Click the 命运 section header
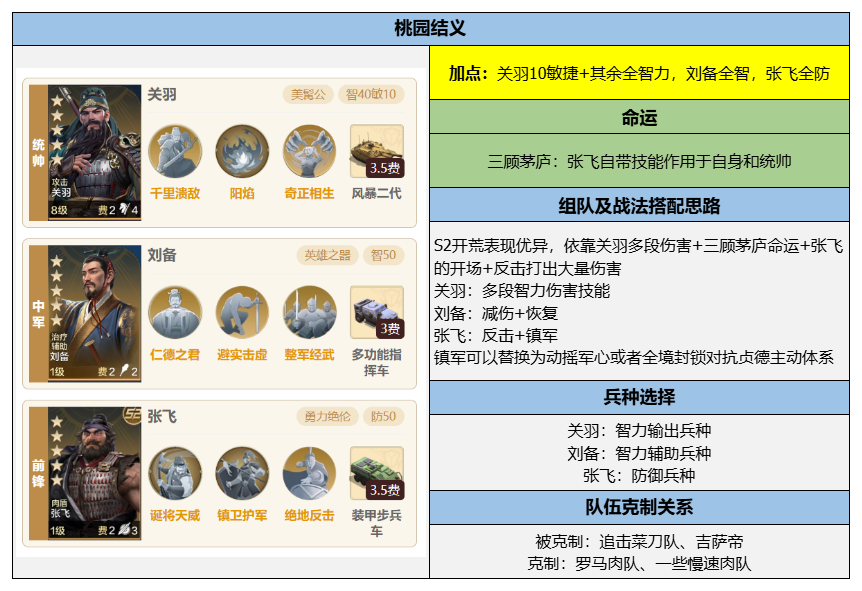The image size is (862, 591). (639, 117)
